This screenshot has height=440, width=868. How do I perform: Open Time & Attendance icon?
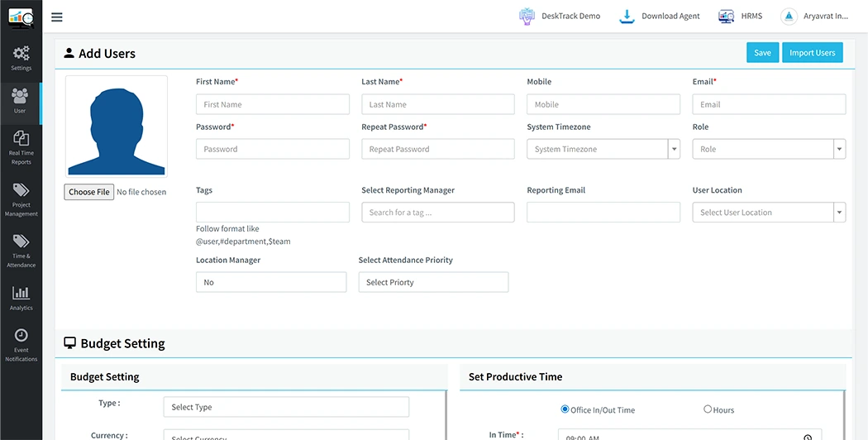[21, 241]
